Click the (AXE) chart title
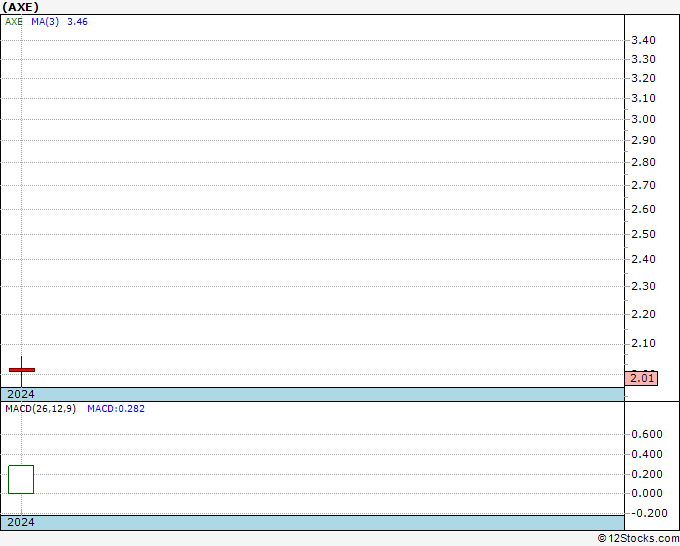 pos(20,7)
